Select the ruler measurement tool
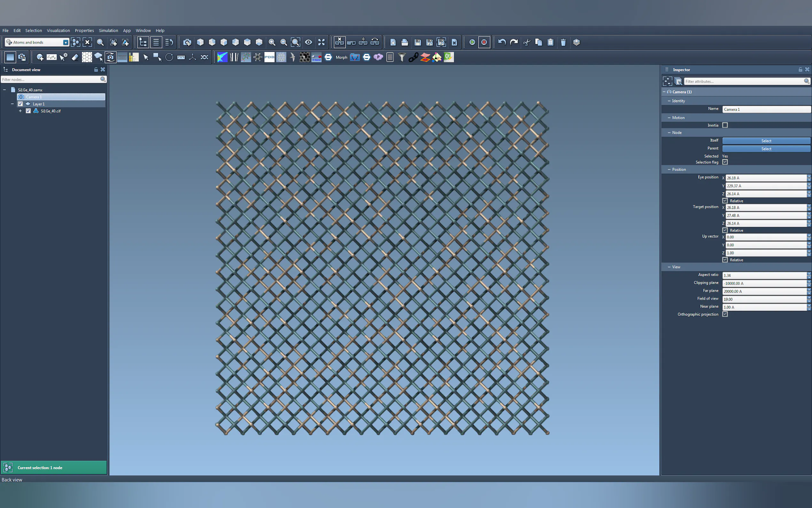Image resolution: width=812 pixels, height=508 pixels. (x=181, y=57)
